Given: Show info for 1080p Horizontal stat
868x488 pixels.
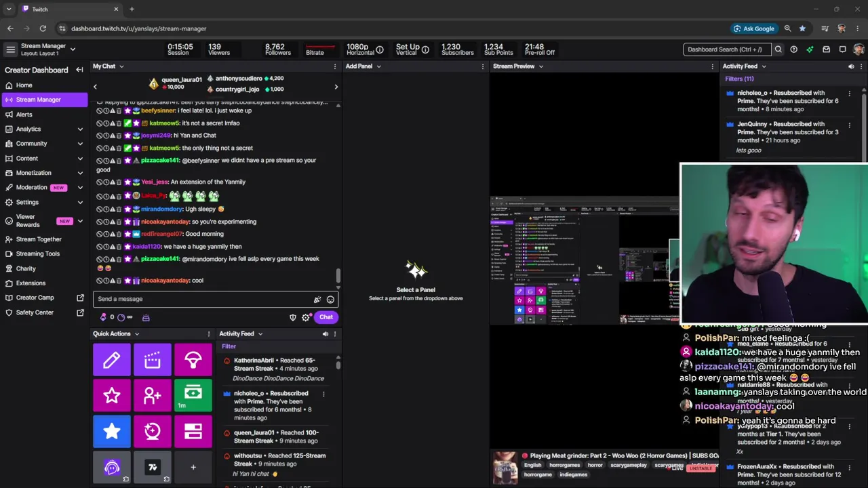Looking at the screenshot, I should point(380,49).
